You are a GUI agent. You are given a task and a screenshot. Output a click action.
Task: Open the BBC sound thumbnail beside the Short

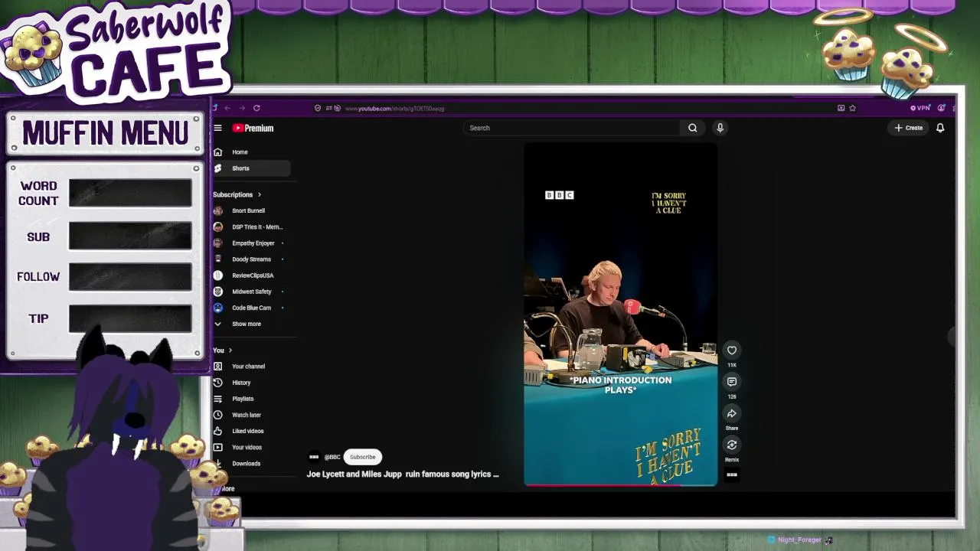(x=732, y=474)
